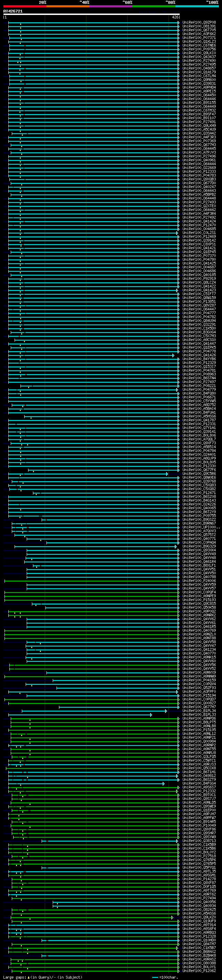Select hit label UniRef100_B8XLF1
This screenshot has height=980, width=222.
(x=199, y=565)
